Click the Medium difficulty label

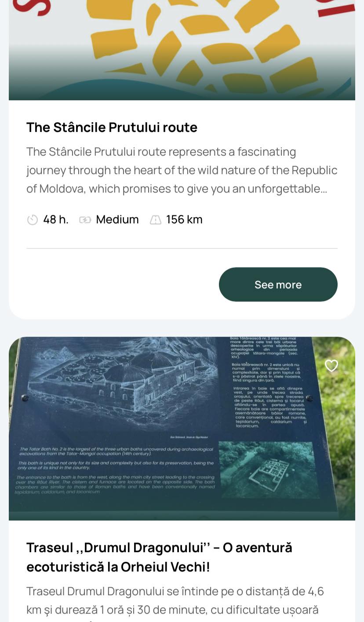[x=117, y=220]
